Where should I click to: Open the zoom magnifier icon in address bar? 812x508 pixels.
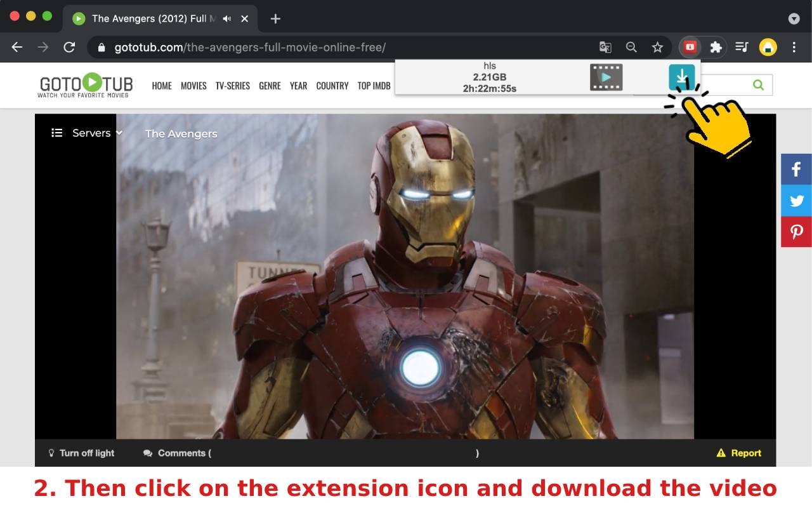(631, 47)
